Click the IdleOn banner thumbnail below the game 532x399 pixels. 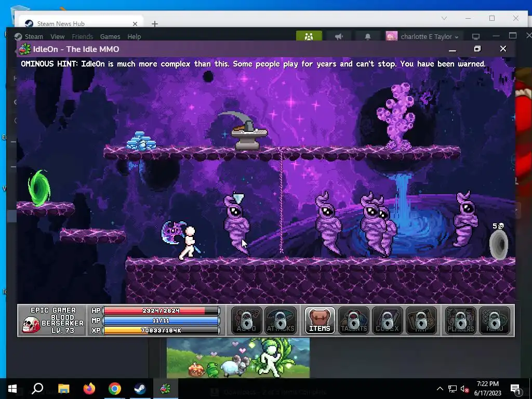click(x=238, y=357)
